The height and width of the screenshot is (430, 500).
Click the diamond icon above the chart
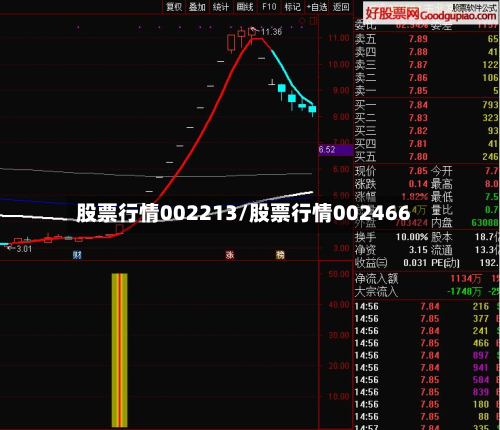(x=302, y=21)
